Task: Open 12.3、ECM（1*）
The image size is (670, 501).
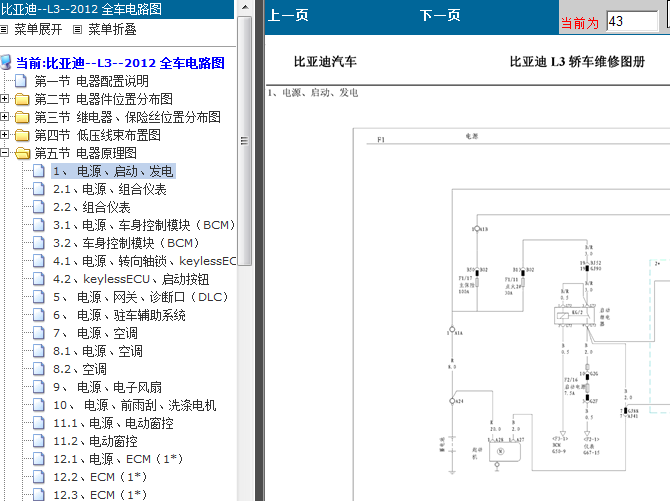Action: click(100, 495)
